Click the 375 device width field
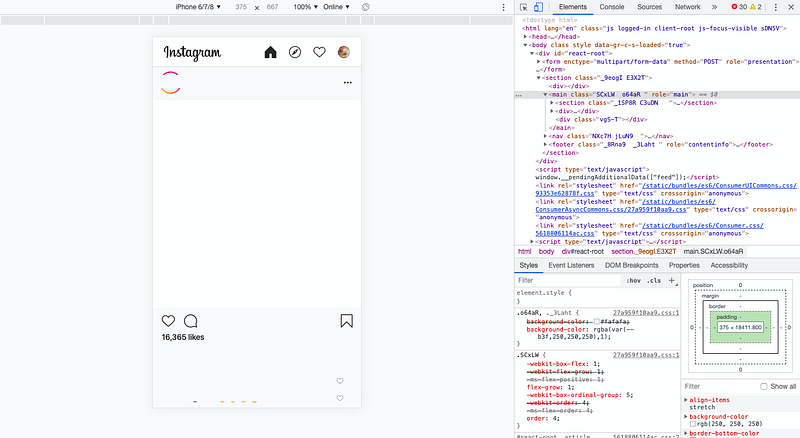Image resolution: width=800 pixels, height=438 pixels. [241, 7]
